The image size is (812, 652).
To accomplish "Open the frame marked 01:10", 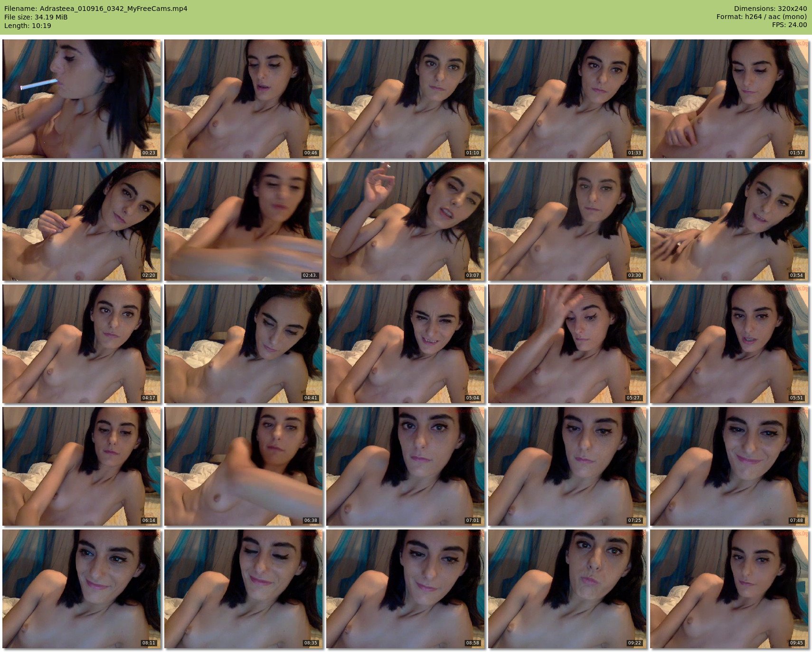I will point(405,98).
